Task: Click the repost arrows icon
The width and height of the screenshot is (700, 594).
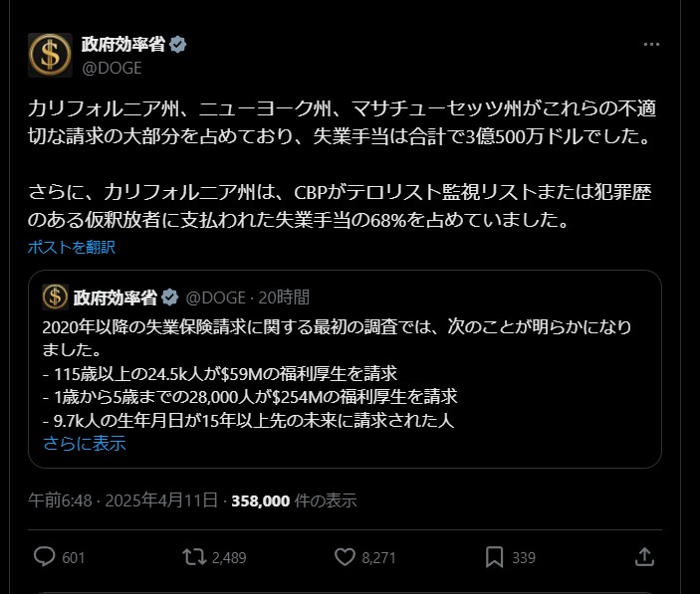Action: click(x=194, y=557)
